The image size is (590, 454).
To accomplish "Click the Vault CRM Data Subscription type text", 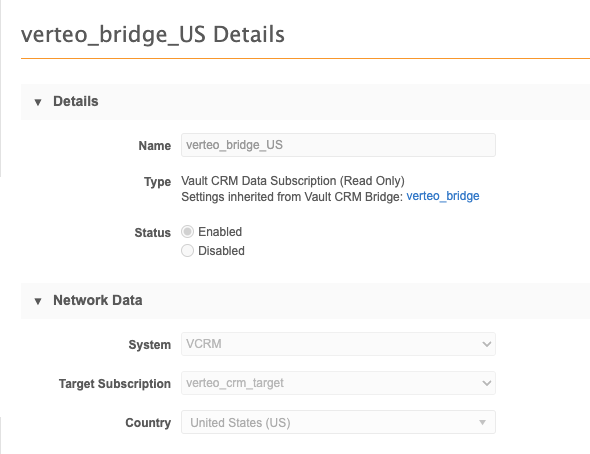I will [x=293, y=181].
